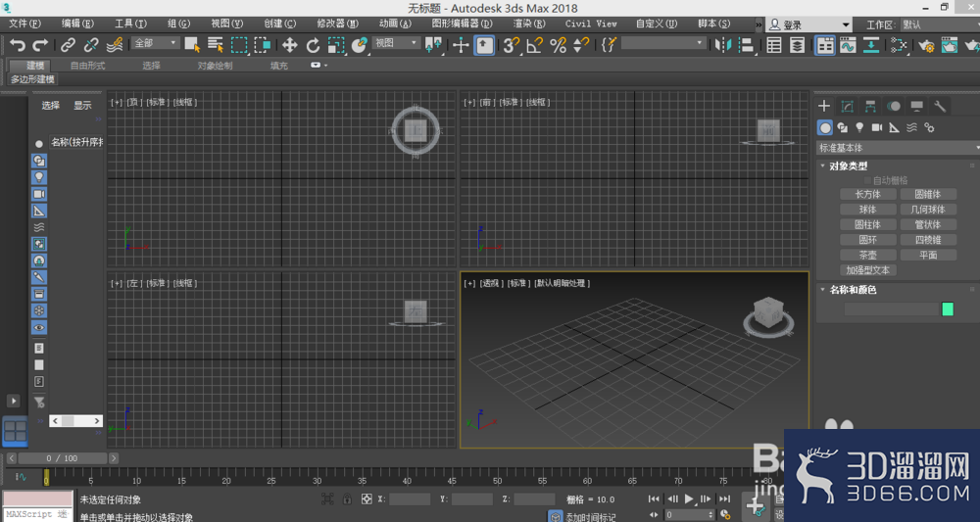Open Rendered Frame Window icon
The image size is (980, 522).
tap(950, 45)
